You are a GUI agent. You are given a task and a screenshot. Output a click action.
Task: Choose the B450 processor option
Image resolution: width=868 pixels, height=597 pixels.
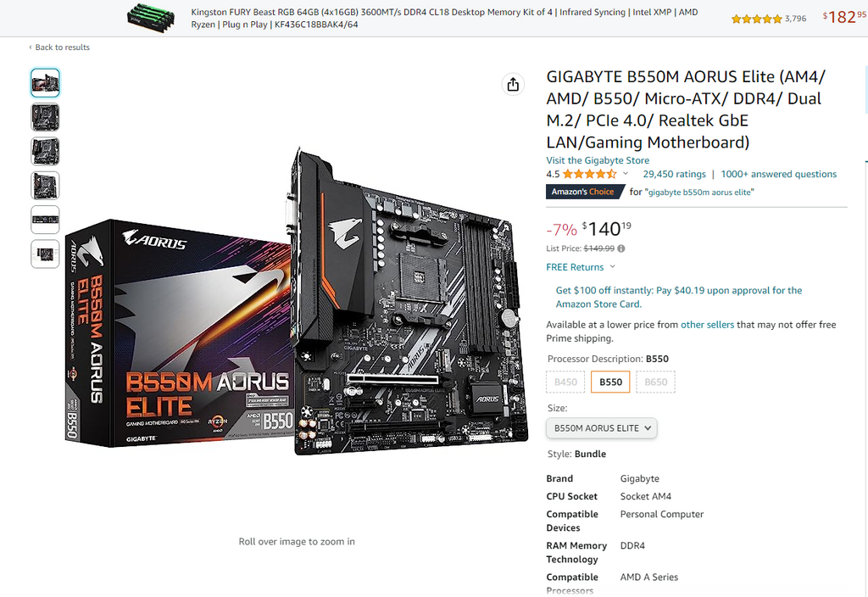565,382
